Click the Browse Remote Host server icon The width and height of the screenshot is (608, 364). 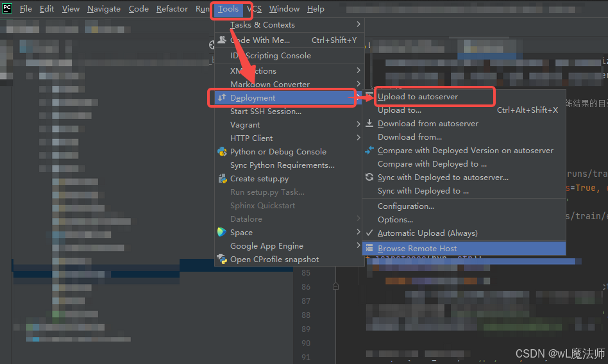(x=369, y=248)
